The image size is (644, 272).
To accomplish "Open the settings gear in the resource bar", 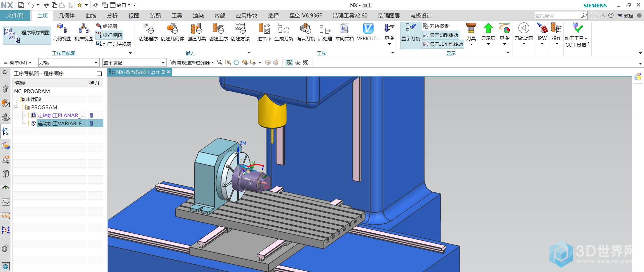I will [5, 72].
